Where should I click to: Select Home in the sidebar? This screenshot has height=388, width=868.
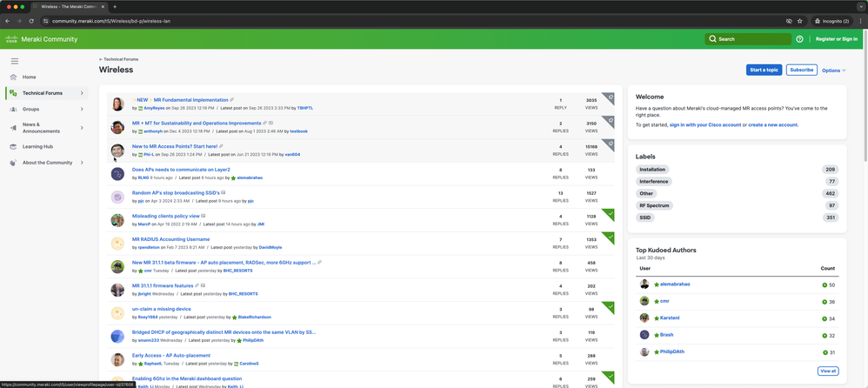(x=29, y=77)
